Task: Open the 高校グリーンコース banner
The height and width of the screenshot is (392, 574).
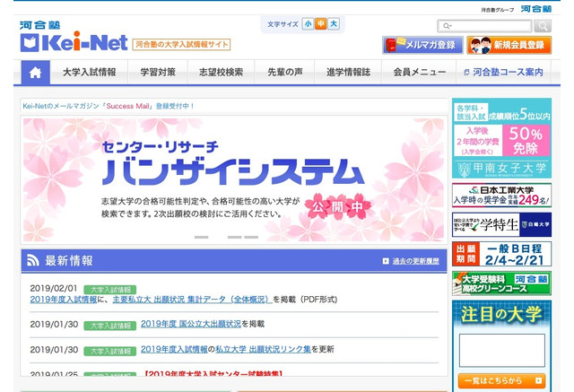Action: [x=501, y=283]
